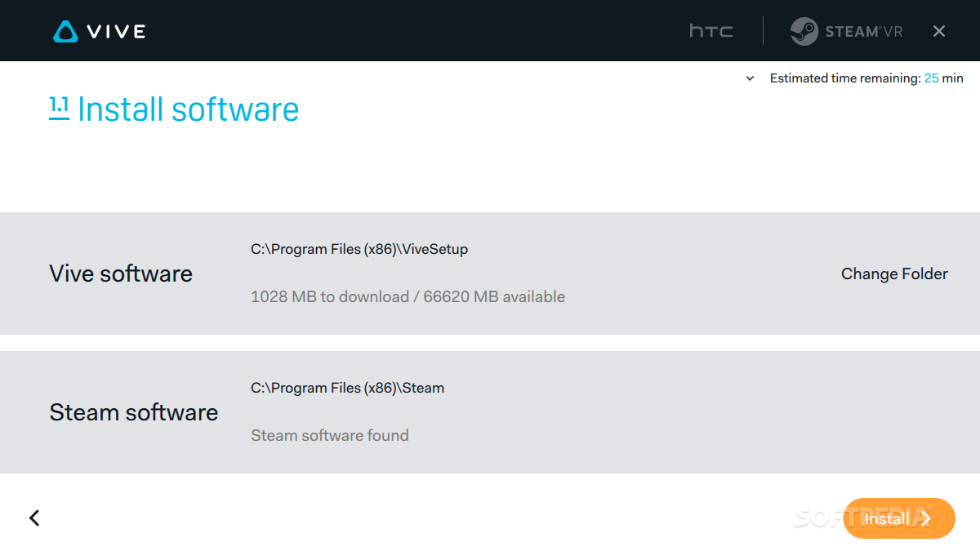Expand the estimated time remaining chevron
Image resolution: width=980 pixels, height=551 pixels.
coord(750,79)
